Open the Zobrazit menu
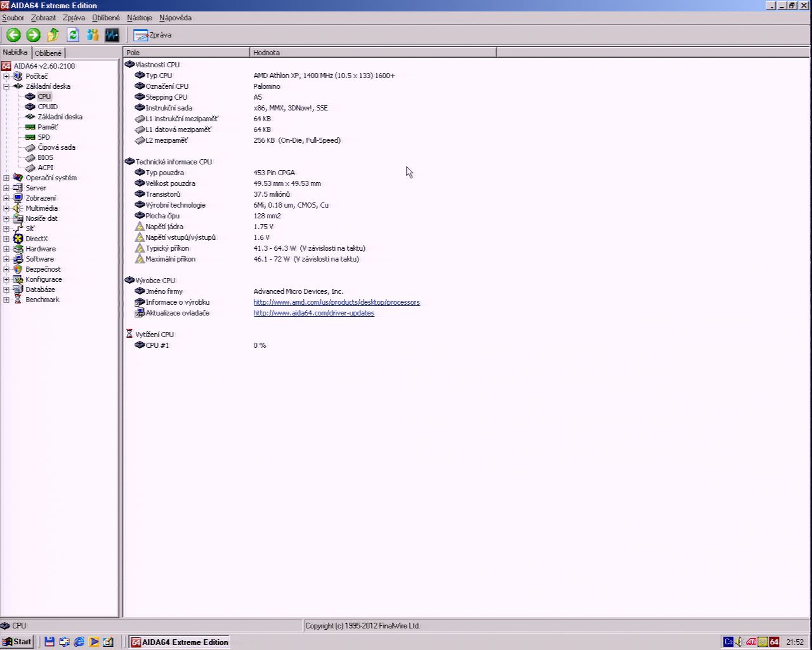This screenshot has width=812, height=650. pyautogui.click(x=43, y=18)
